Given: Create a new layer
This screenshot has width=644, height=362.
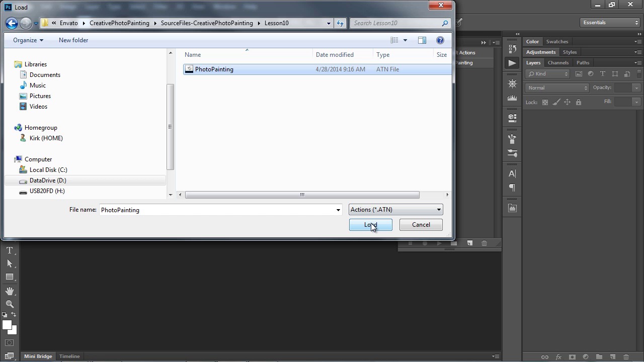Looking at the screenshot, I should [x=613, y=357].
